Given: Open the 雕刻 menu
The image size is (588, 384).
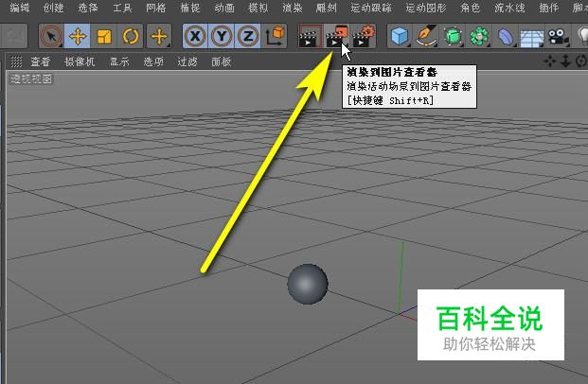Looking at the screenshot, I should tap(326, 8).
